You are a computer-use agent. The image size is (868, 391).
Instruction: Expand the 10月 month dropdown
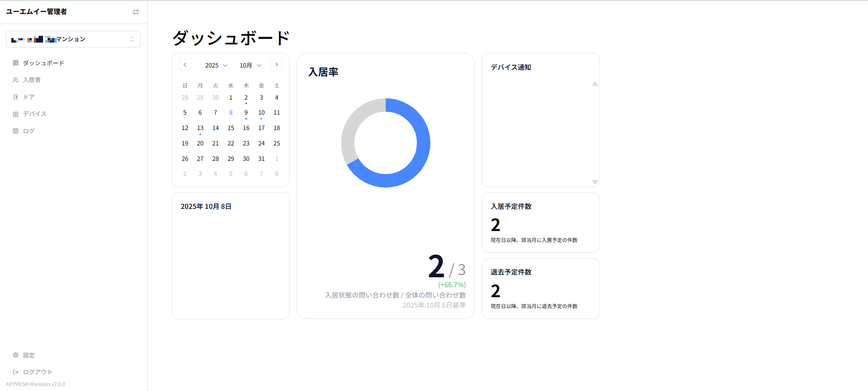(x=250, y=65)
